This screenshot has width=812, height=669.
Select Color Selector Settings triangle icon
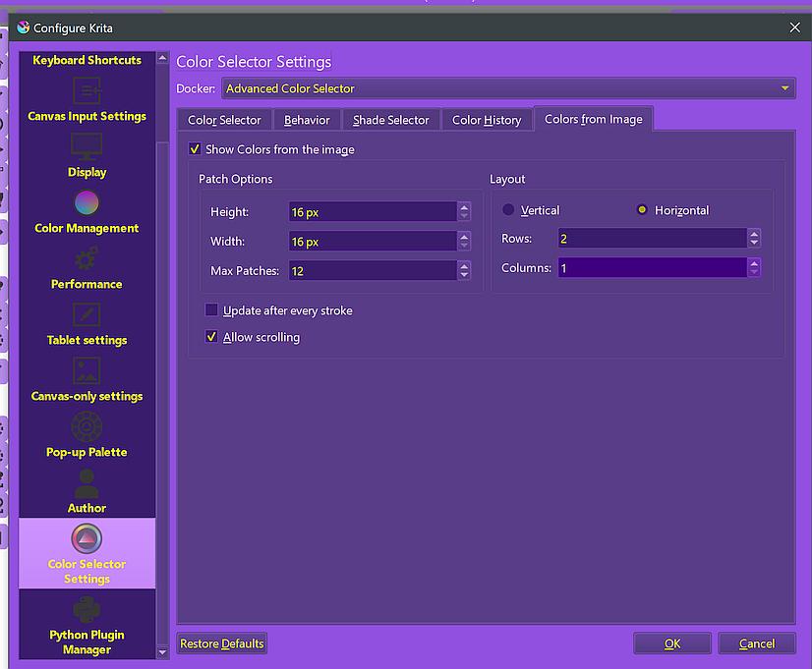(87, 538)
